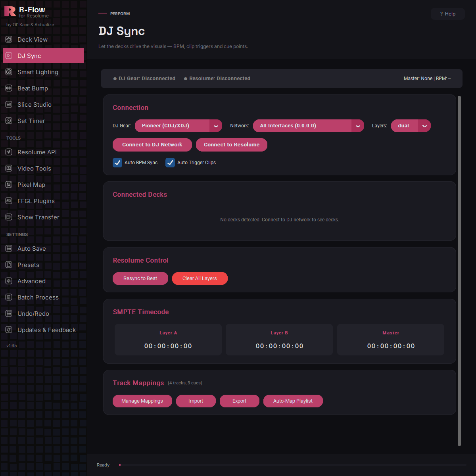The height and width of the screenshot is (476, 476).
Task: Open the Network interfaces dropdown
Action: (309, 126)
